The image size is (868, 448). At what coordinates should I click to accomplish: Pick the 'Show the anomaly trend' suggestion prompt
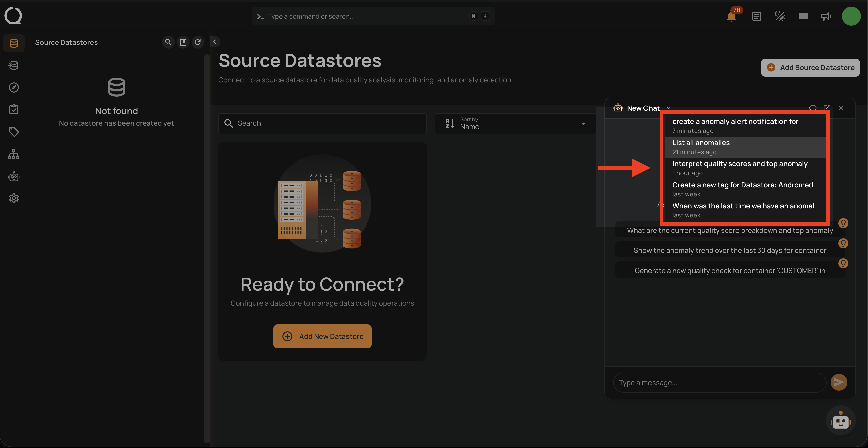click(x=729, y=250)
